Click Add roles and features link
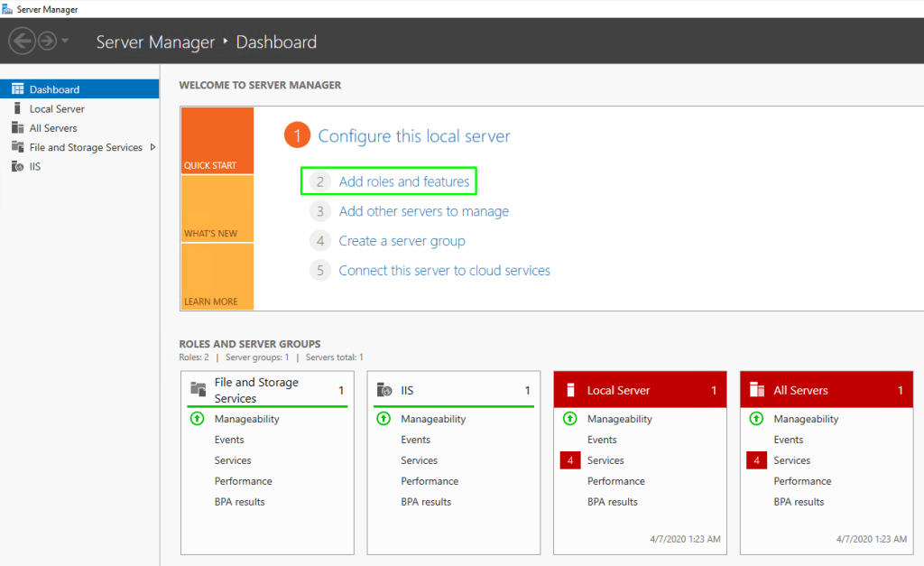Screen dimensions: 924x566 403,181
